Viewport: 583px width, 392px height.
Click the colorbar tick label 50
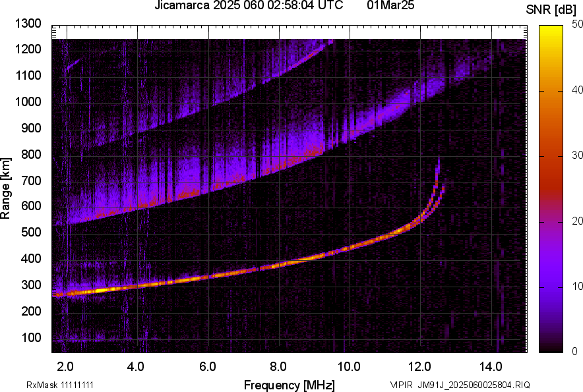pos(578,24)
